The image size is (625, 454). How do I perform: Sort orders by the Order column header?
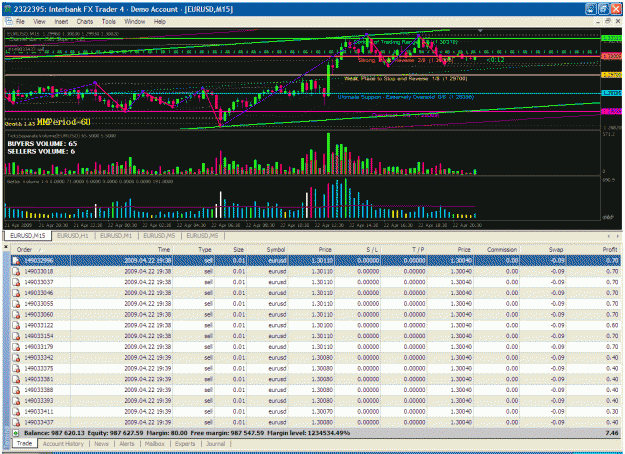coord(40,250)
